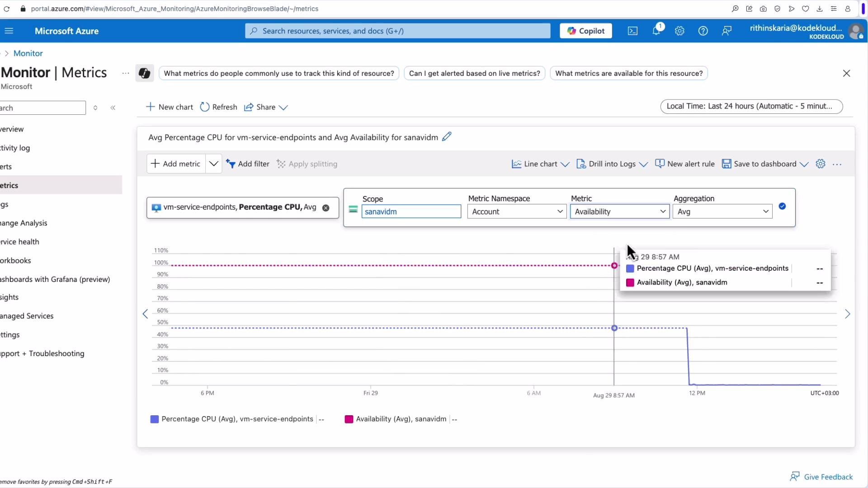Open the feedback icon in header
Screen dimensions: 868x488
[726, 31]
